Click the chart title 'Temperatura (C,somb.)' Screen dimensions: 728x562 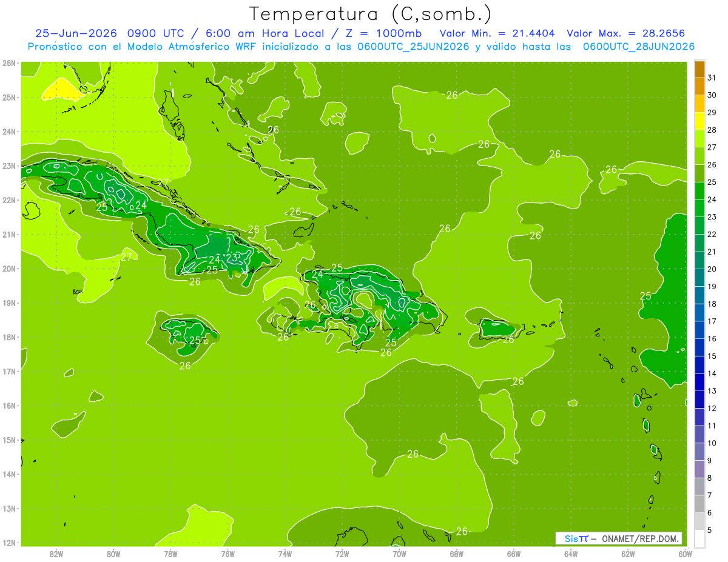click(371, 13)
